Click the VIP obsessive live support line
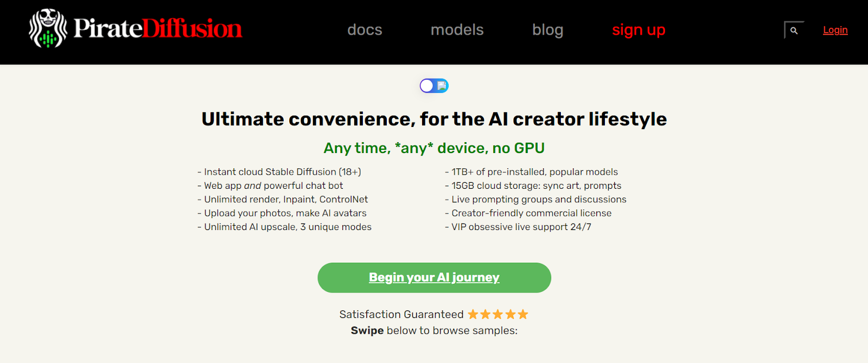The height and width of the screenshot is (363, 868). 518,227
